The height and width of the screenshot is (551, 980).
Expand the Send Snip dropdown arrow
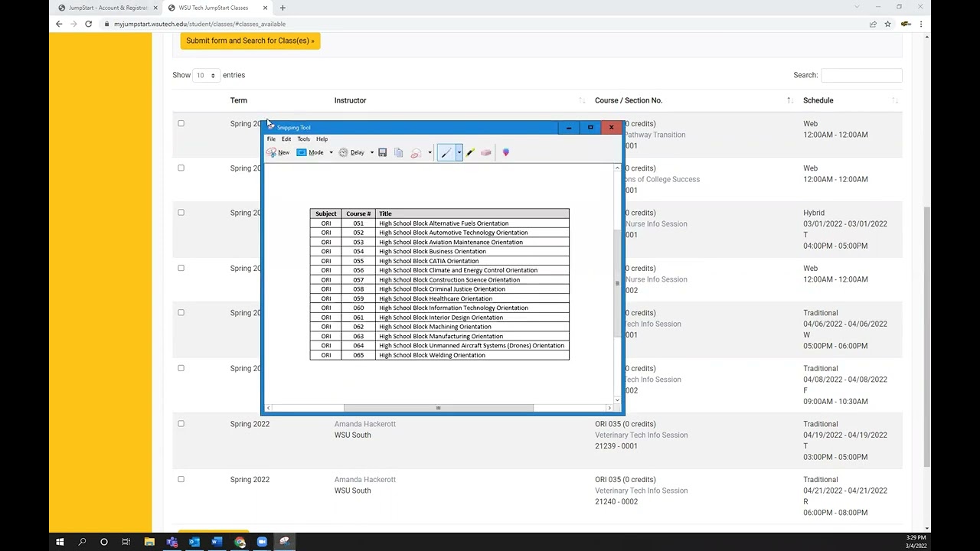click(x=430, y=152)
